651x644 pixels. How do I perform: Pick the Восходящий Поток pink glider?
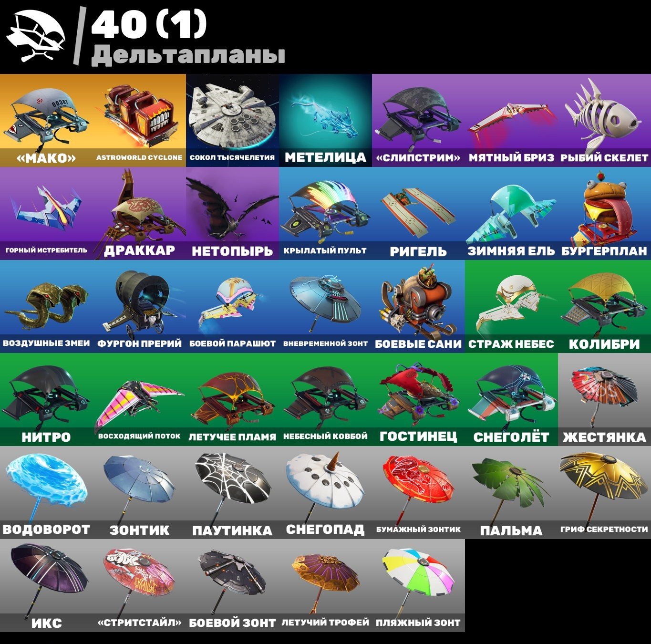[139, 399]
